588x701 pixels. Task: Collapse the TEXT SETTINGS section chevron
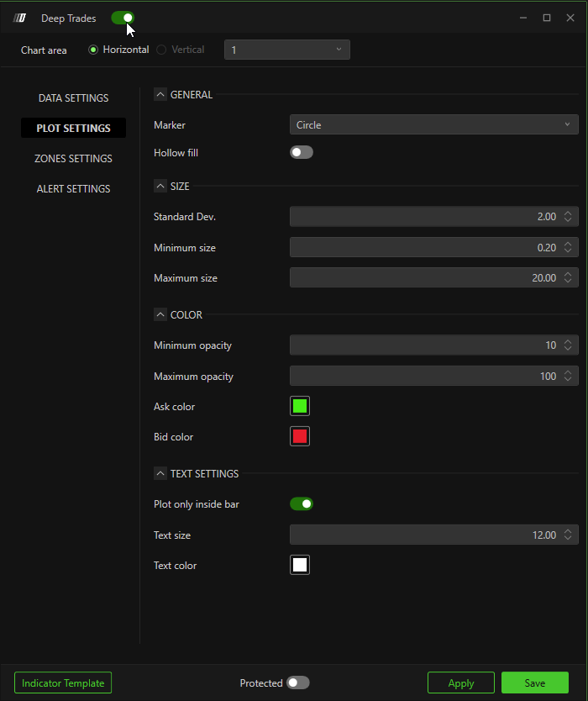(x=160, y=474)
